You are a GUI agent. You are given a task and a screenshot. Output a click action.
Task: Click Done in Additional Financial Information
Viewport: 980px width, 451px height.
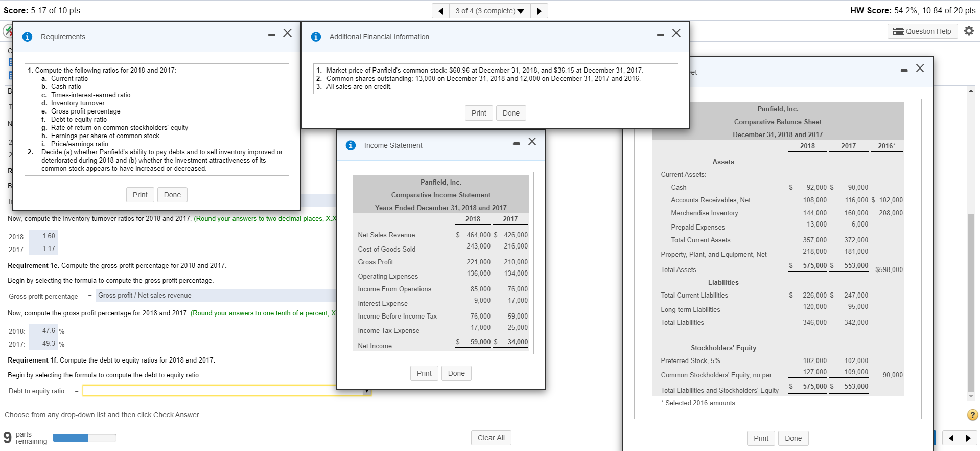(x=510, y=113)
